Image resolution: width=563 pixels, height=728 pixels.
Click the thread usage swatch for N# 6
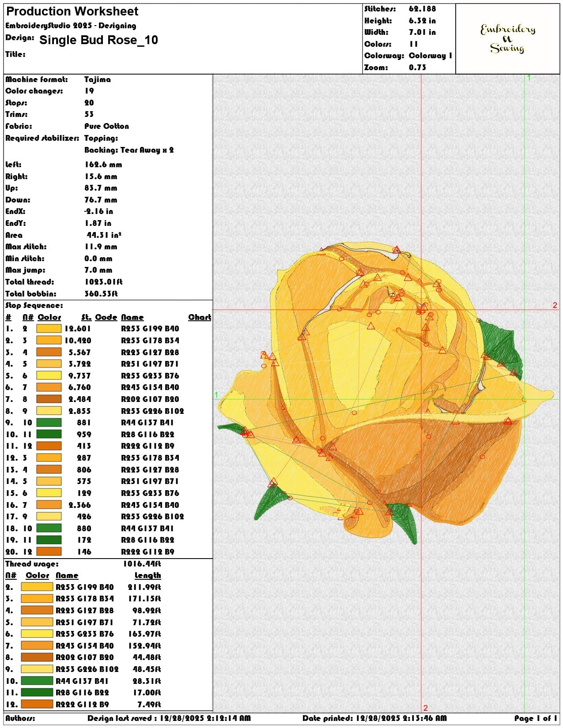point(37,634)
